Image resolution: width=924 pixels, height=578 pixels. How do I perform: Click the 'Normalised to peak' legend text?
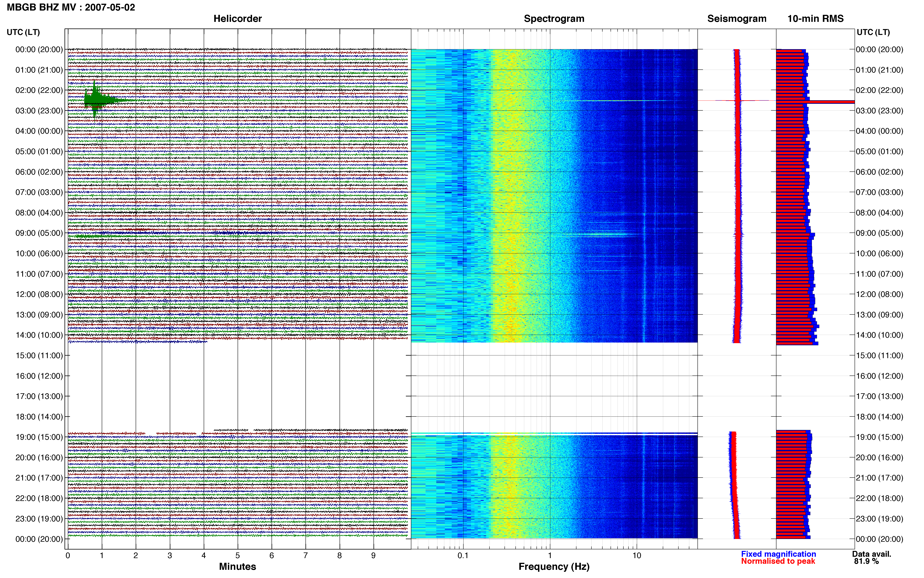point(778,561)
